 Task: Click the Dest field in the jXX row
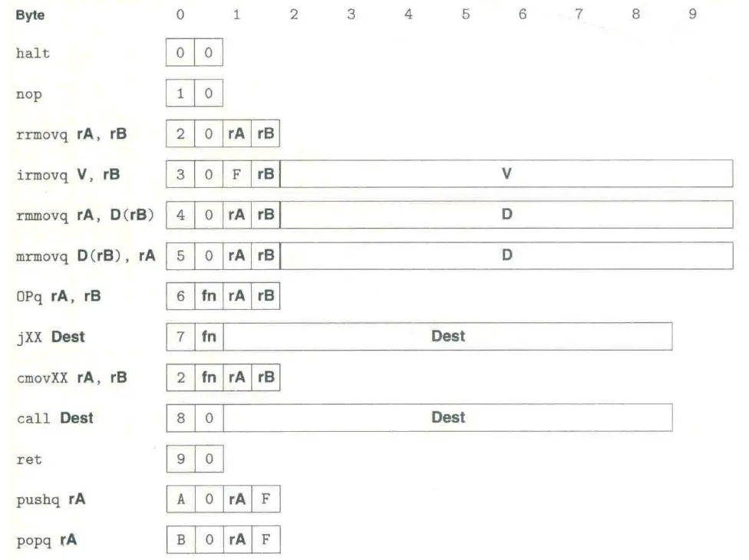(448, 336)
